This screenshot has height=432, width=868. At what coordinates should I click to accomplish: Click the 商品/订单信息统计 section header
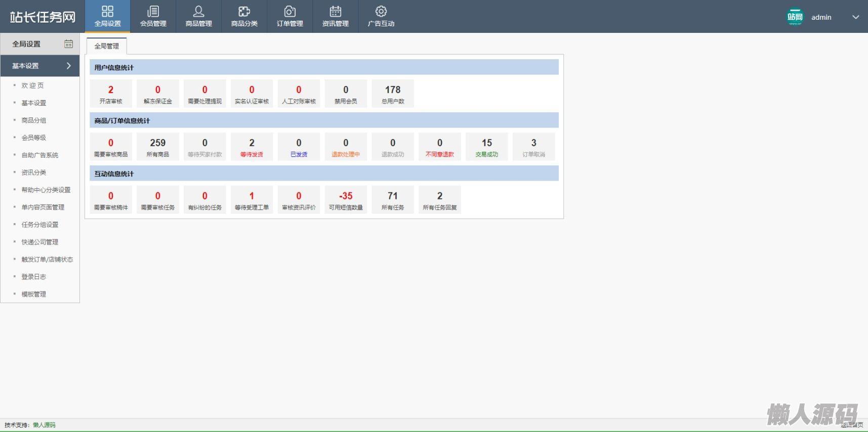click(324, 120)
